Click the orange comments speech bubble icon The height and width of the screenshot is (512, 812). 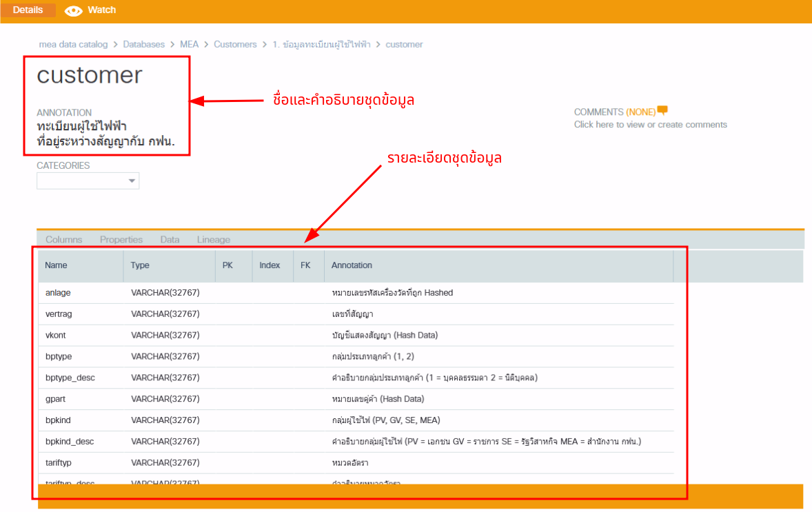662,110
